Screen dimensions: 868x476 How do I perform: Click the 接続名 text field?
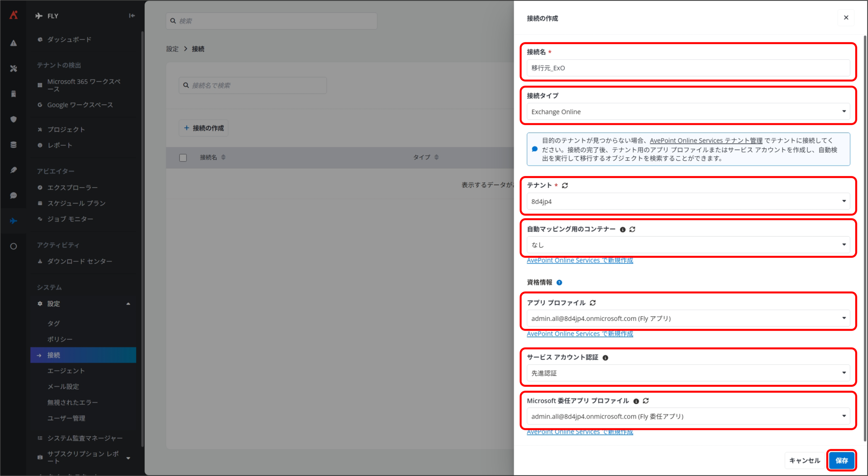[688, 68]
